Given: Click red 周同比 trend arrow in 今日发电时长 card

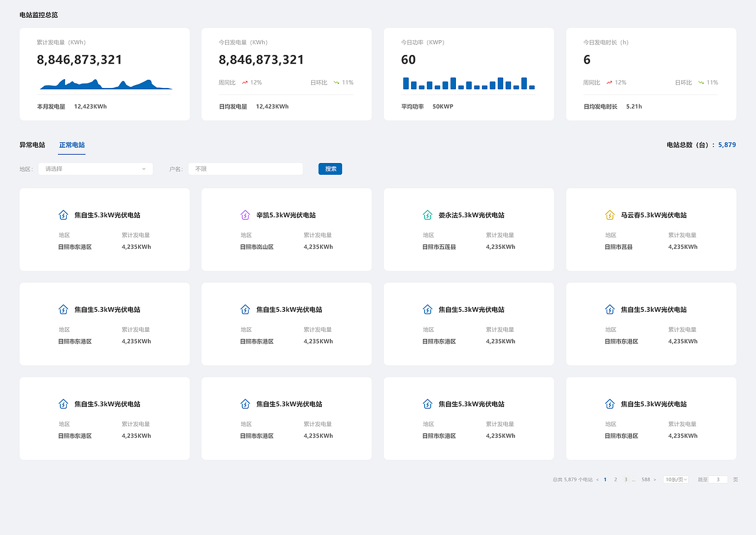Looking at the screenshot, I should pos(609,83).
